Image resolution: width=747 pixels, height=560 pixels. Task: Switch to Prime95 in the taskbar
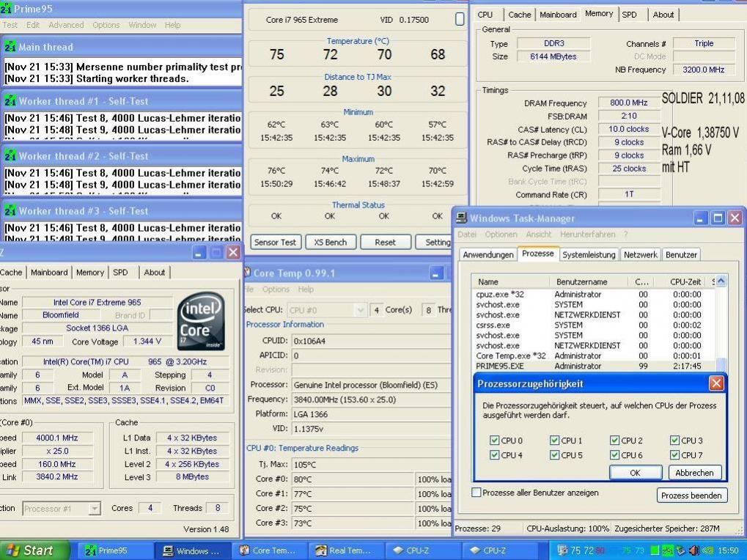115,550
